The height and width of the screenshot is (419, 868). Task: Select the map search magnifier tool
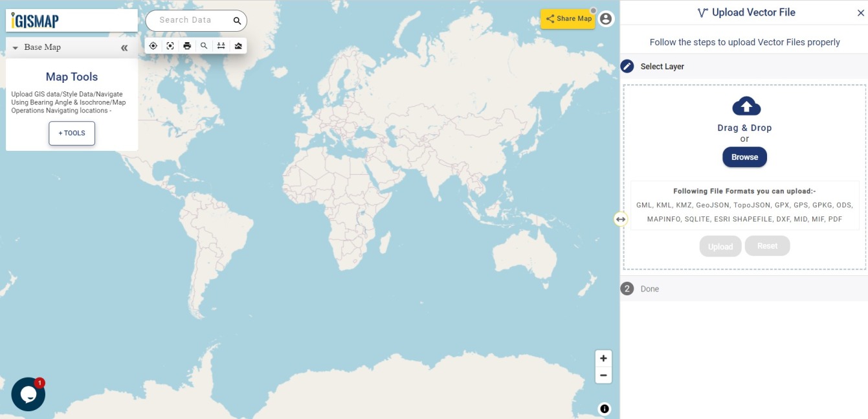point(204,45)
